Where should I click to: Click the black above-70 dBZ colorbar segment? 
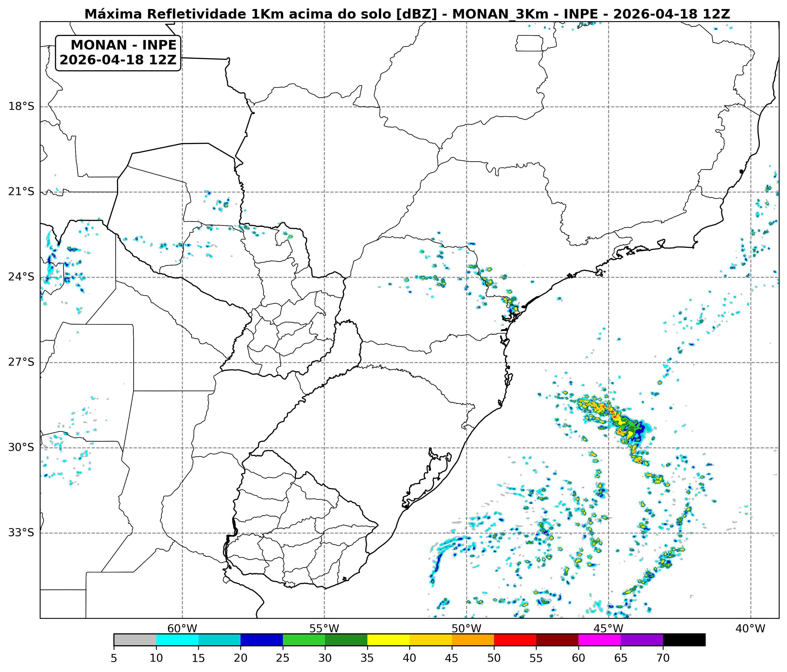coord(684,640)
